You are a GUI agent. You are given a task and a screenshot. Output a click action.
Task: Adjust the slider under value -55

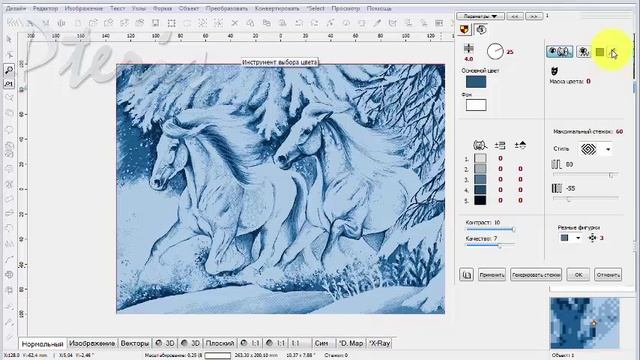585,199
